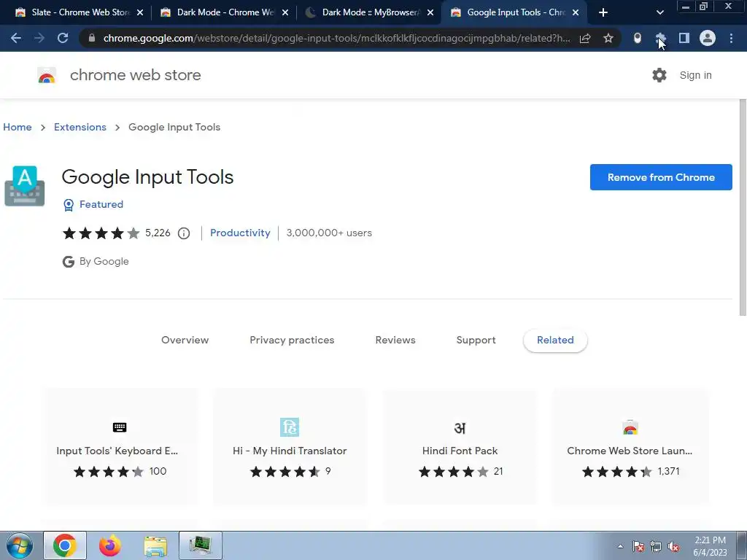Viewport: 747px width, 560px height.
Task: Click the Remove from Chrome button
Action: pos(661,177)
